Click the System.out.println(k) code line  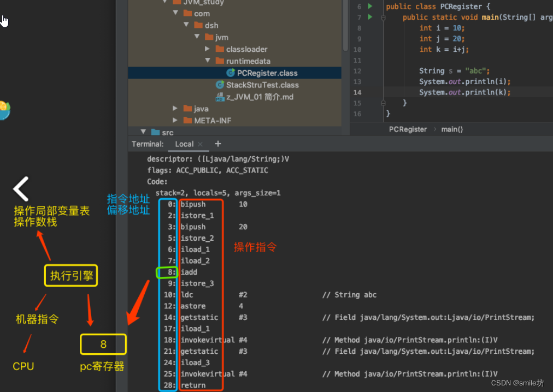coord(464,92)
